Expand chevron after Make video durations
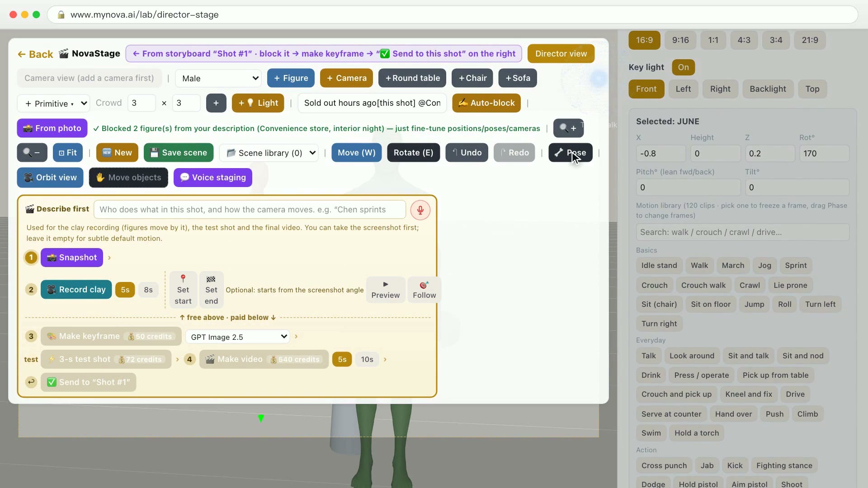This screenshot has width=868, height=488. pos(385,360)
